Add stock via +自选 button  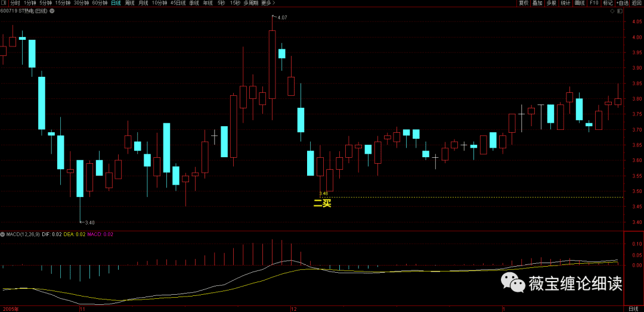tap(622, 4)
